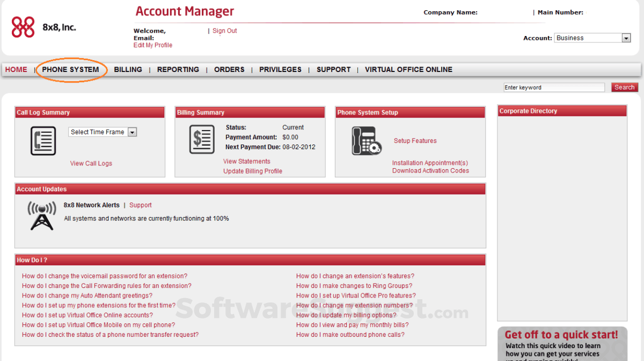
Task: Open make outbound phone calls link
Action: (350, 334)
